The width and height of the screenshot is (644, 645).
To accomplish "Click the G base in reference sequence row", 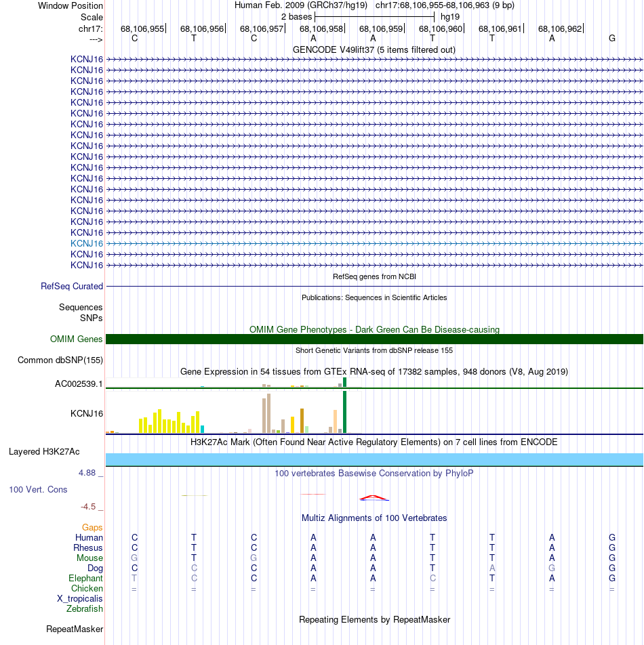I will (x=612, y=38).
